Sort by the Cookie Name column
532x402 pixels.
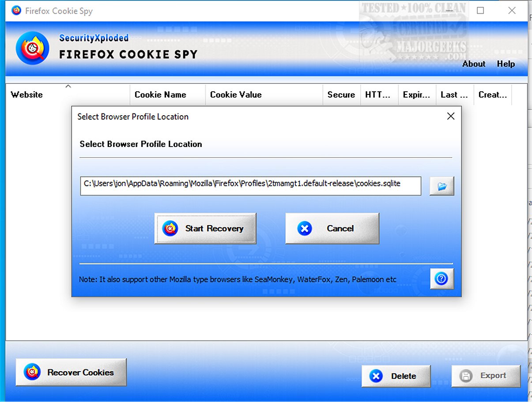coord(168,94)
